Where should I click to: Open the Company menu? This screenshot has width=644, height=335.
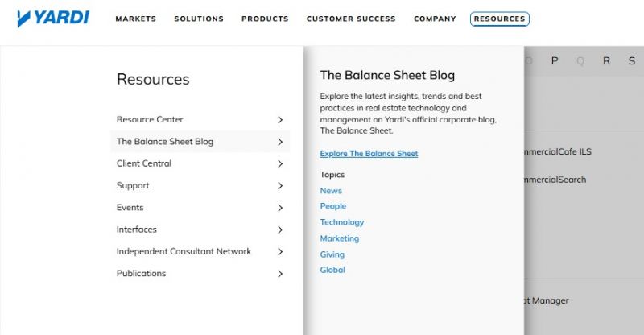(435, 19)
